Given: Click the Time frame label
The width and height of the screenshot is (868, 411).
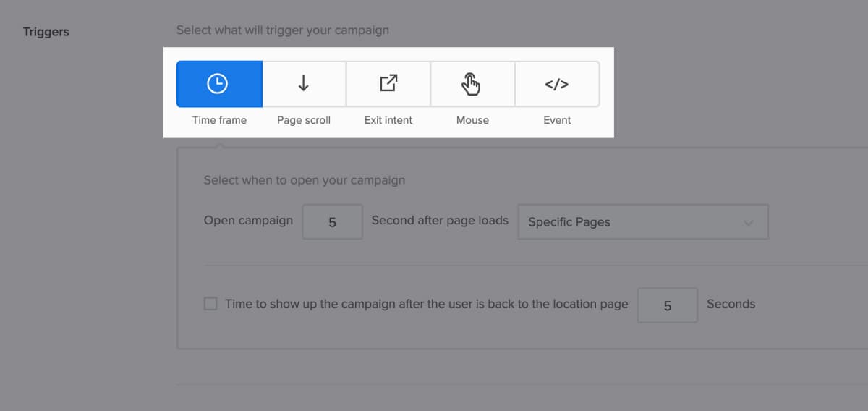Looking at the screenshot, I should 219,120.
